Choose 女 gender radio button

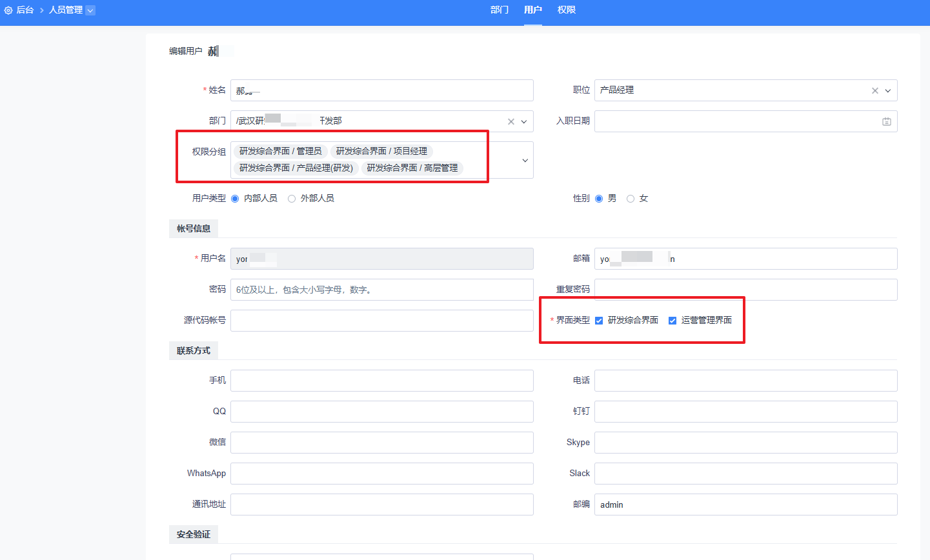(631, 199)
